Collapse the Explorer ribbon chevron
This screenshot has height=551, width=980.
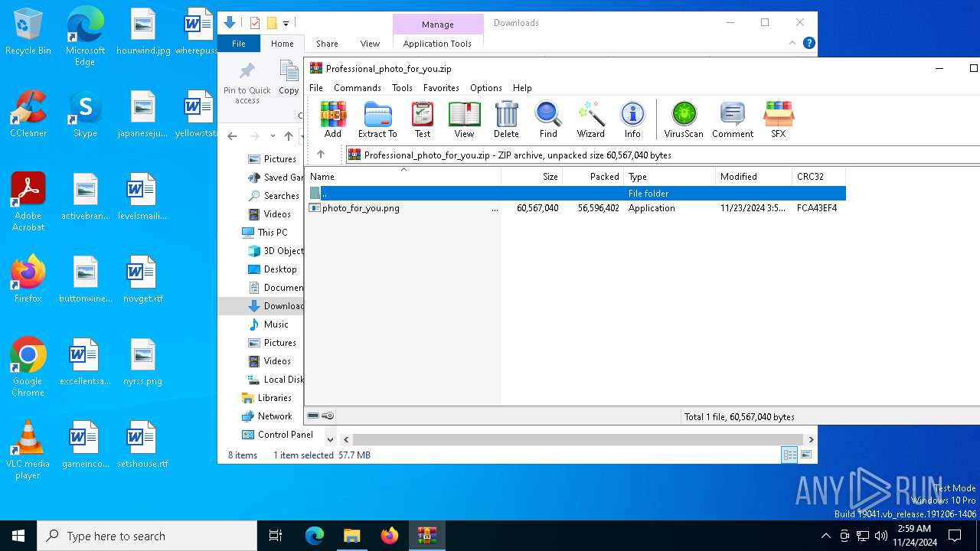tap(792, 44)
